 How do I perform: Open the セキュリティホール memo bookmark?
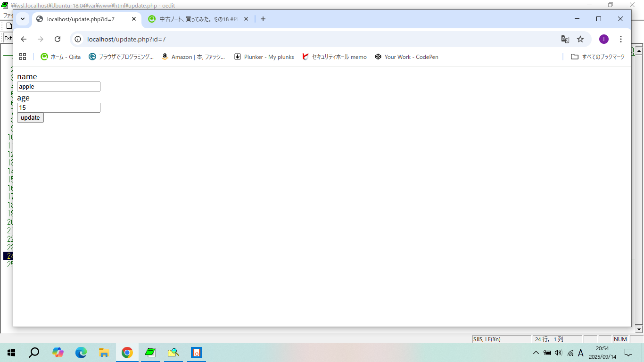pos(334,57)
